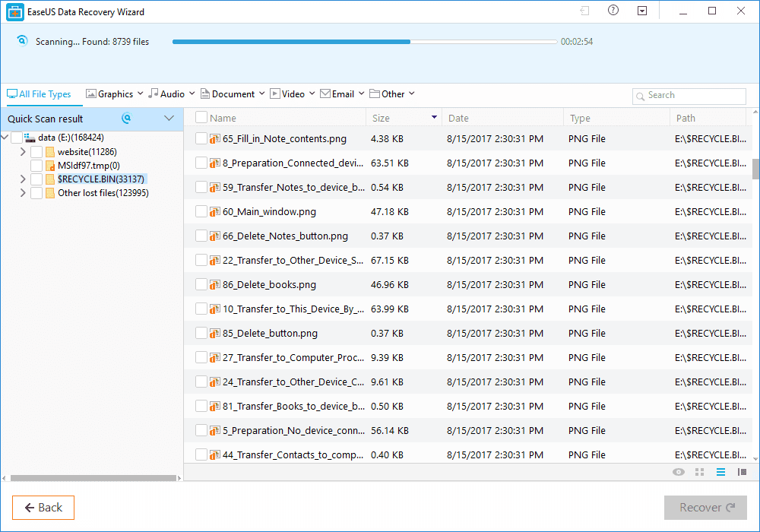Tick the website(11286) folder checkbox
Screen dimensions: 760x532
click(x=35, y=151)
